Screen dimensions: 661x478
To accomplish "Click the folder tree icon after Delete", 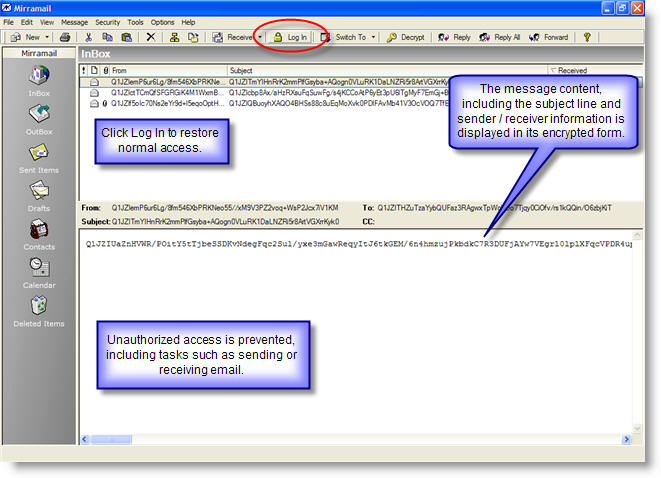I will pos(174,37).
